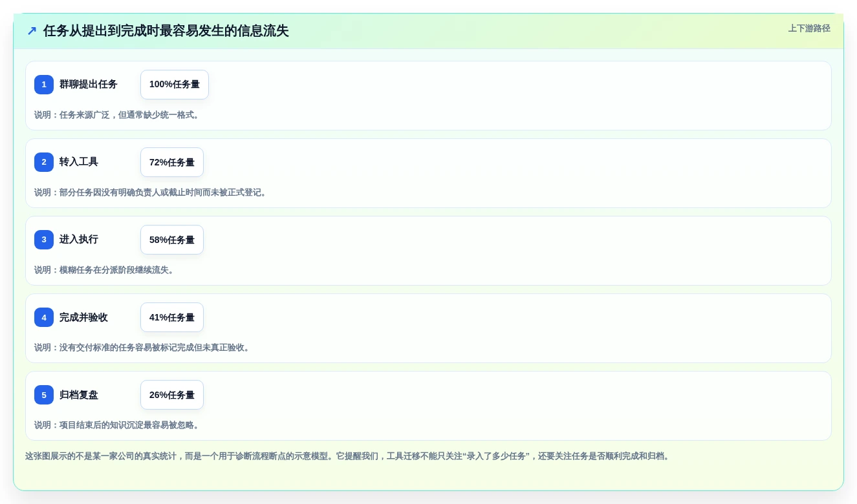Click the 72%任务量 pill
Image resolution: width=857 pixels, height=504 pixels.
pyautogui.click(x=172, y=162)
